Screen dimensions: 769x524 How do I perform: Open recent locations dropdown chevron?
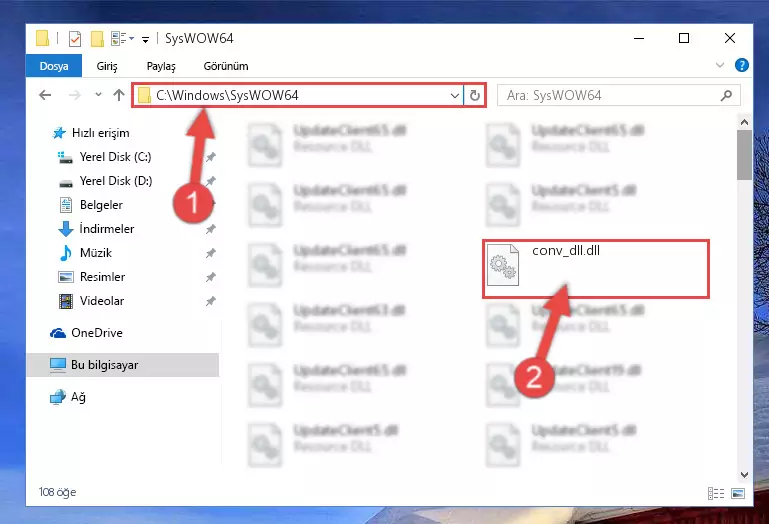coord(98,94)
